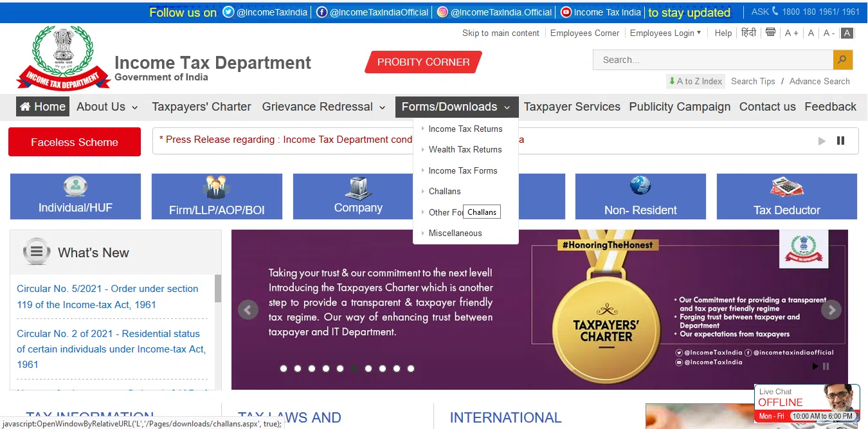Follow @IncomeTaxIndia via the Twitter icon
Screen dimensions: 868x429
tap(228, 12)
